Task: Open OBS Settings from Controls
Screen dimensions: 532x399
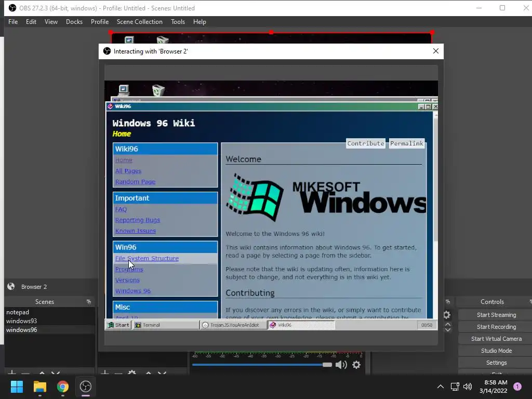Action: point(496,362)
